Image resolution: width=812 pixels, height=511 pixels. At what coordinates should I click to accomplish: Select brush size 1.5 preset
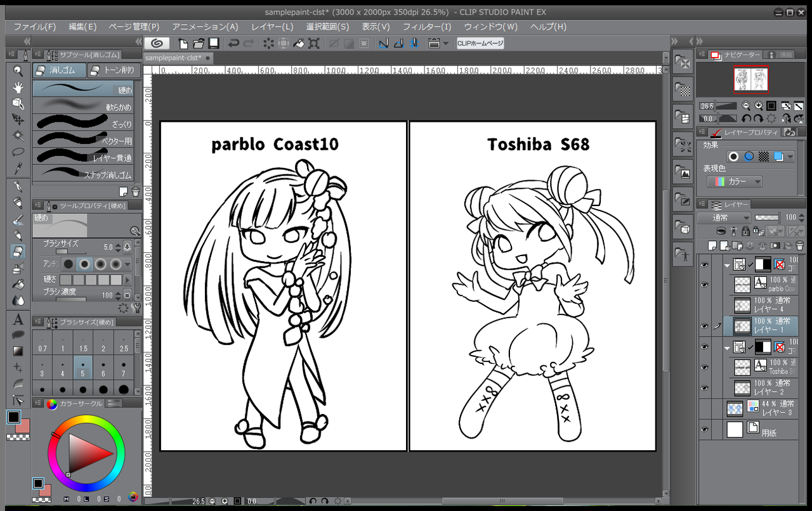point(82,343)
